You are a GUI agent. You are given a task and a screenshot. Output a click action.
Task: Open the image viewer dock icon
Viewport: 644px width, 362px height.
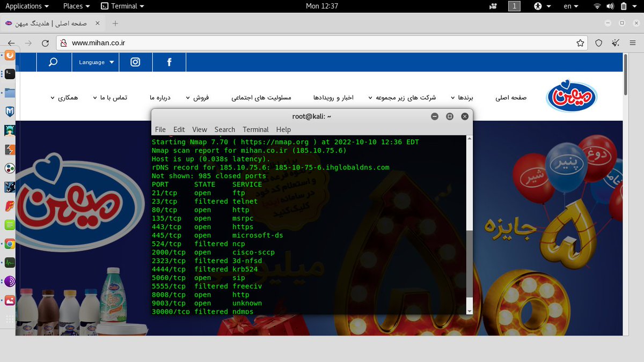pyautogui.click(x=9, y=300)
